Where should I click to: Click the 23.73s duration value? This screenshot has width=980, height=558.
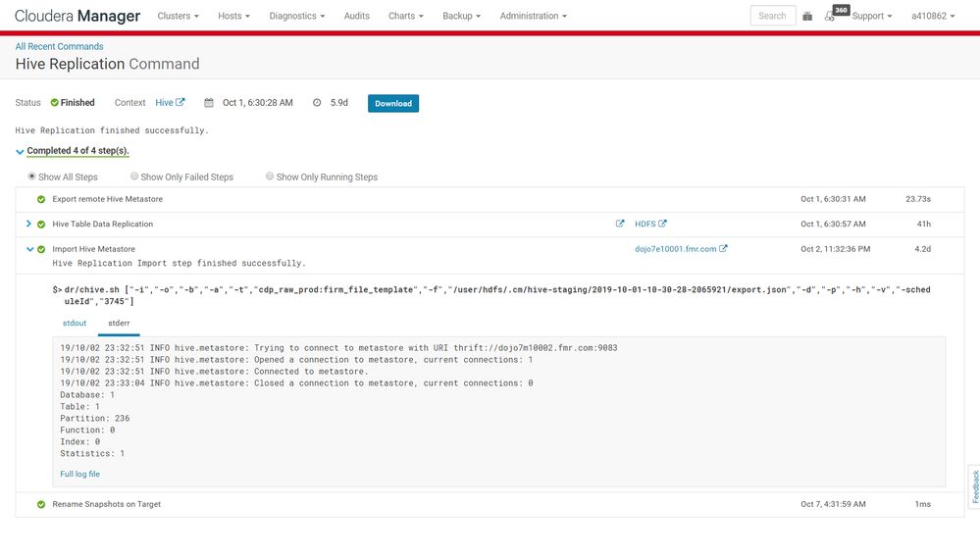click(x=918, y=199)
